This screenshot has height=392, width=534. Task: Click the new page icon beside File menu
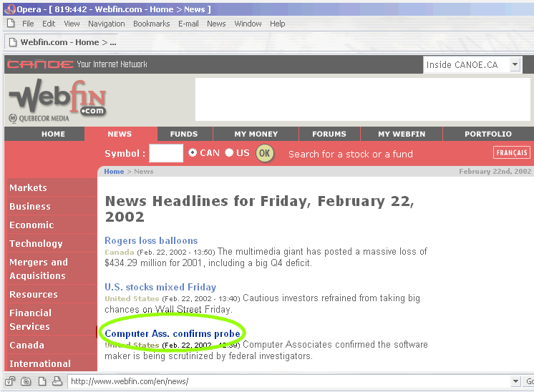pyautogui.click(x=11, y=24)
